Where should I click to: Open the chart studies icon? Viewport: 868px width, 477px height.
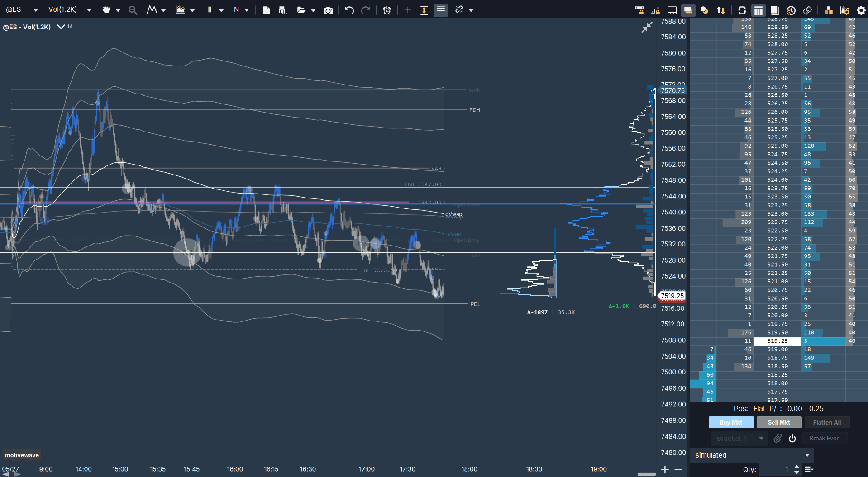pyautogui.click(x=180, y=10)
